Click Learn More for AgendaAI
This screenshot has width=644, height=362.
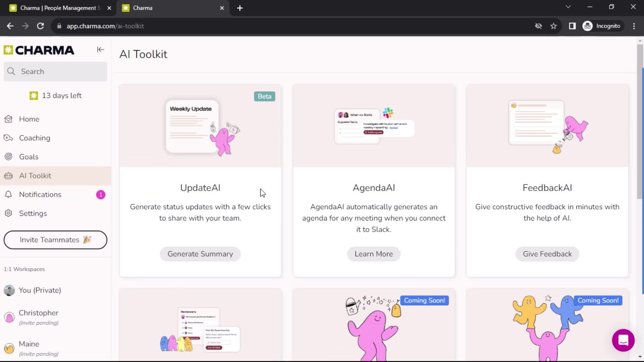point(374,254)
